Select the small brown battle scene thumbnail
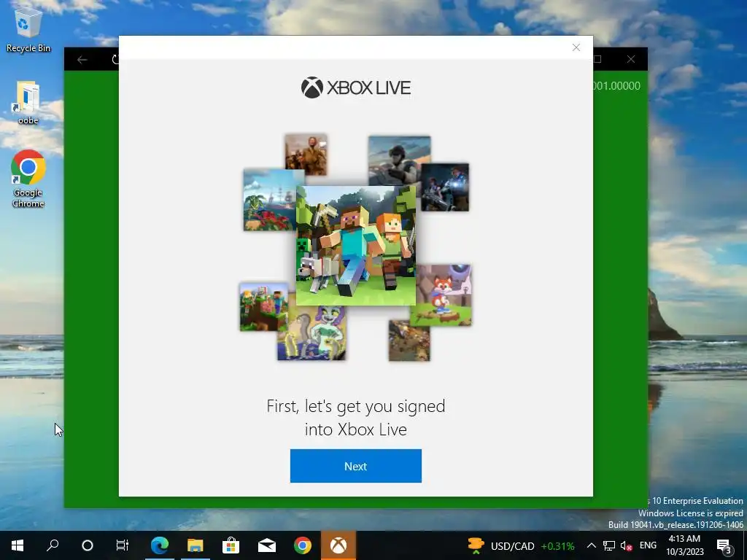747x560 pixels. (409, 341)
